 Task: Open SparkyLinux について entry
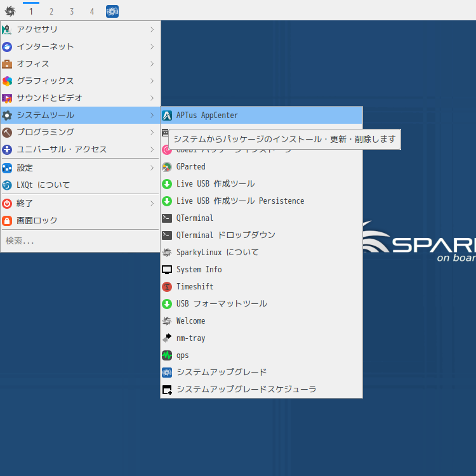pyautogui.click(x=261, y=252)
